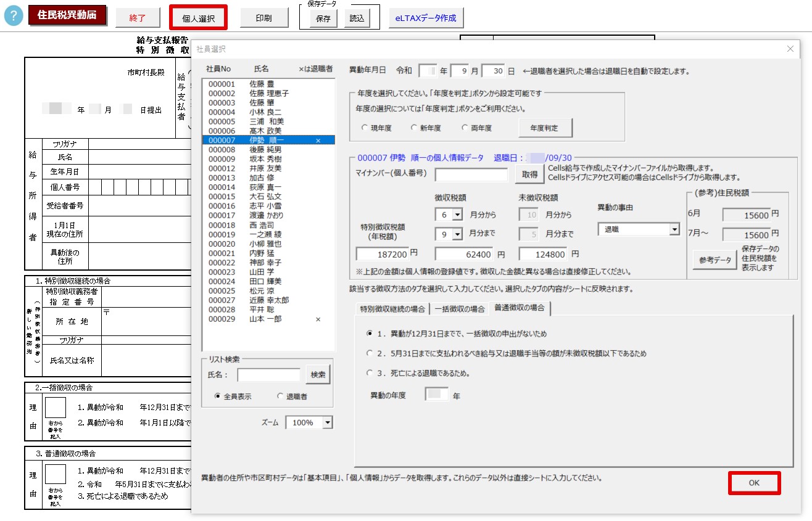Select option 3 死亡による退職であるため
812x521 pixels.
(370, 373)
